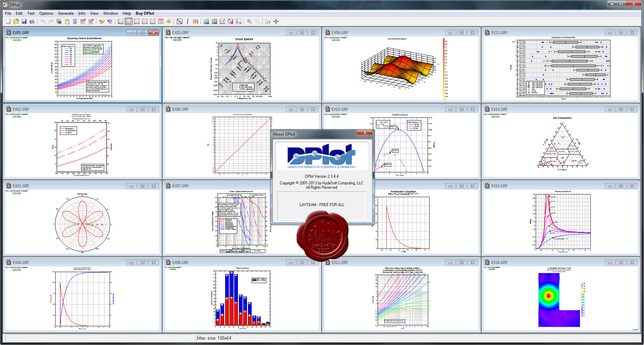Minimize the EX16.GRF child window
Image resolution: width=644 pixels, height=345 pixels.
(x=610, y=263)
